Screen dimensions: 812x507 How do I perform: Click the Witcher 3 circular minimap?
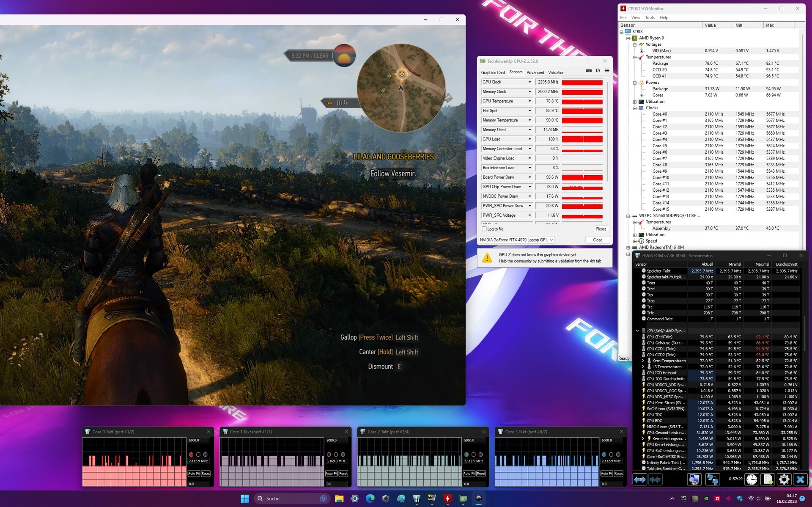pyautogui.click(x=401, y=88)
